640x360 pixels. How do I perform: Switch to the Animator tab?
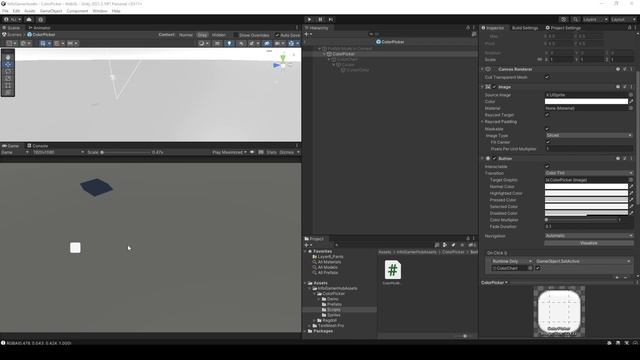point(40,28)
